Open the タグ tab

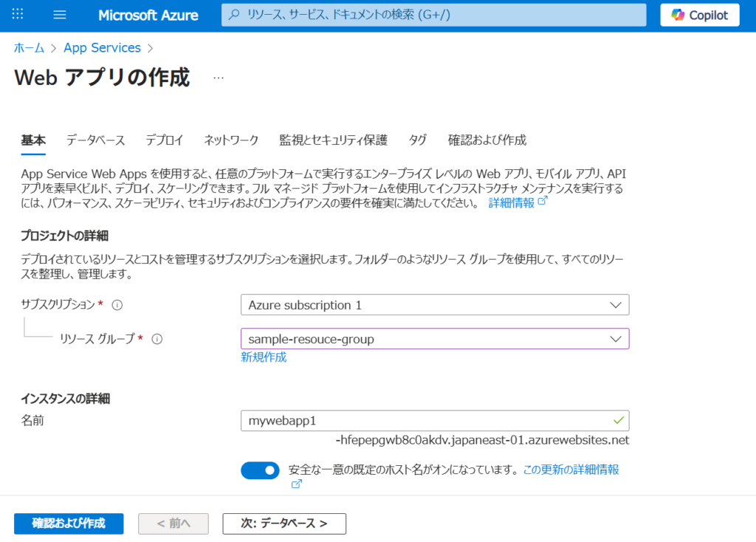pos(418,140)
